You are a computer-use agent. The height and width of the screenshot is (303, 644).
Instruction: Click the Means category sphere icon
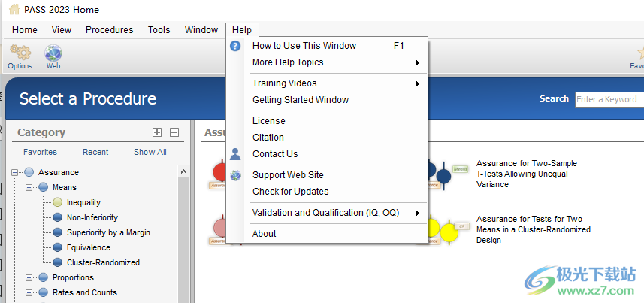(43, 187)
